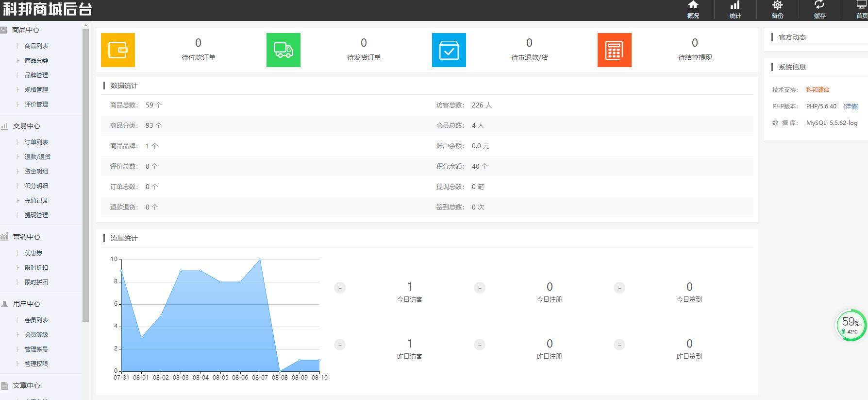This screenshot has width=868, height=400.
Task: Select 订单列表 menu item
Action: click(36, 142)
